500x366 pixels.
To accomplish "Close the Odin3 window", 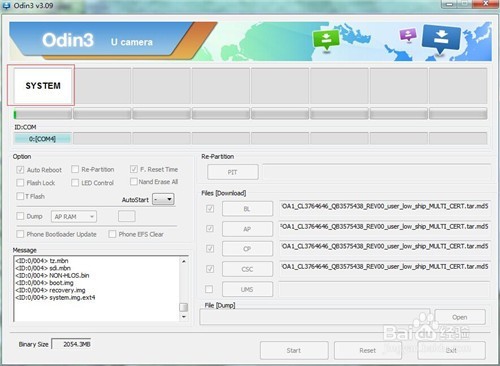I will [x=486, y=4].
